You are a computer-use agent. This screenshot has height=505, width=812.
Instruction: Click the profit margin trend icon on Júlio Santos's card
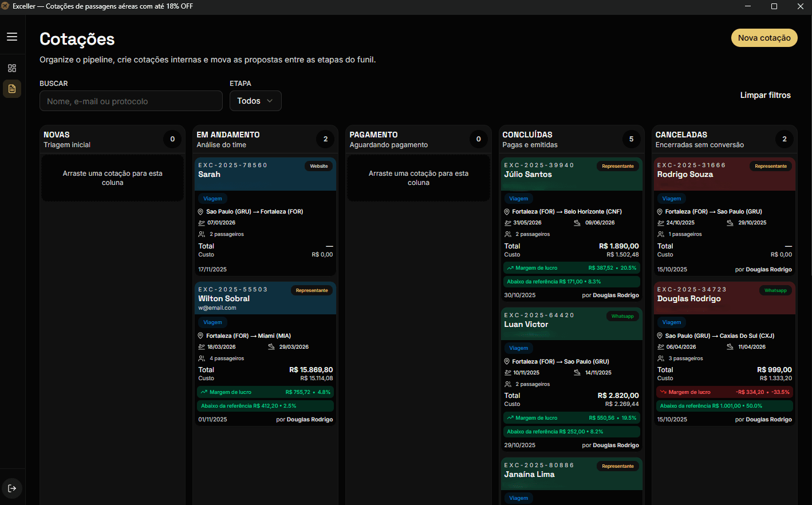click(510, 268)
